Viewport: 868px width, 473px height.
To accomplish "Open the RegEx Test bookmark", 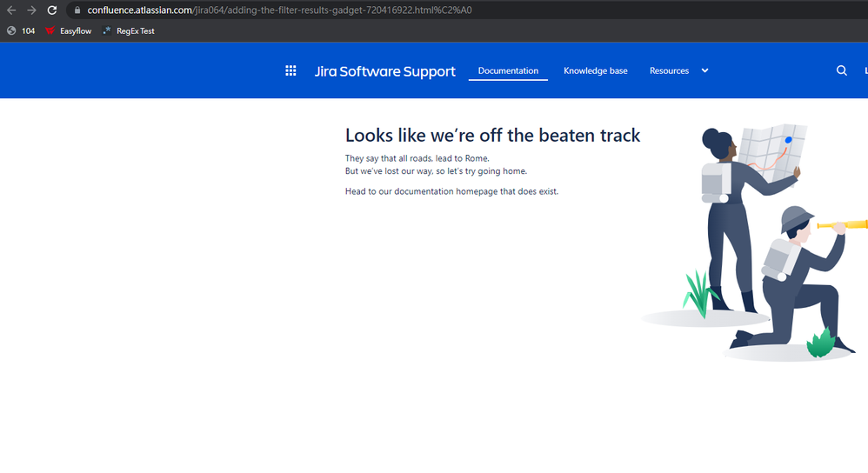I will (129, 31).
